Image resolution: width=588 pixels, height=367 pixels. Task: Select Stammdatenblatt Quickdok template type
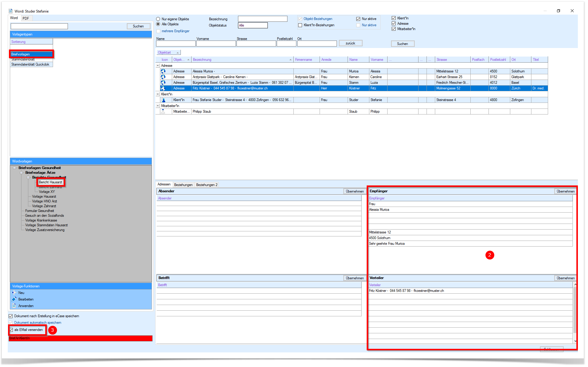31,64
